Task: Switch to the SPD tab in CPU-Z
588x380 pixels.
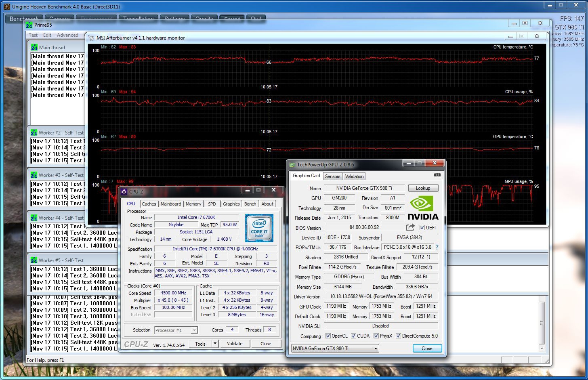Action: coord(212,204)
